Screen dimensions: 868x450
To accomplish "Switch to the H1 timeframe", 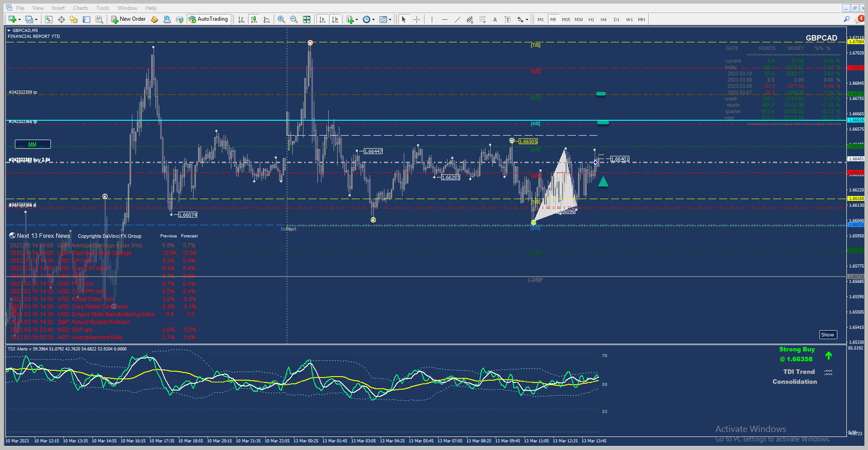I will click(591, 19).
